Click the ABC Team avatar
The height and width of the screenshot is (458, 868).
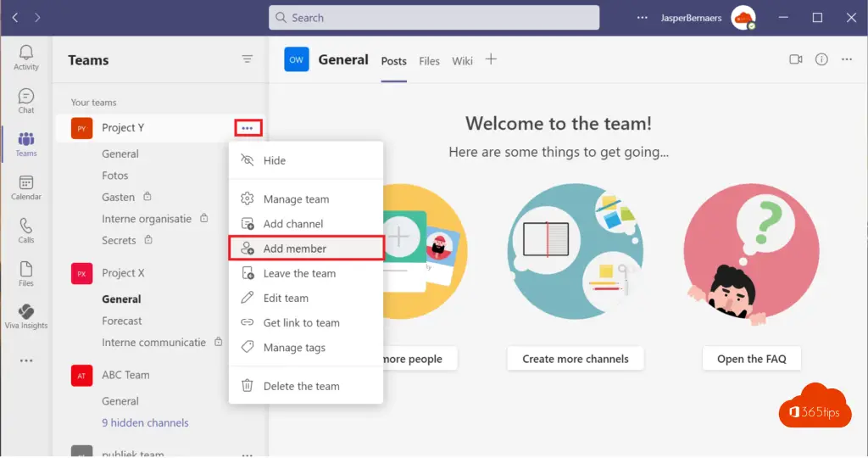[82, 376]
